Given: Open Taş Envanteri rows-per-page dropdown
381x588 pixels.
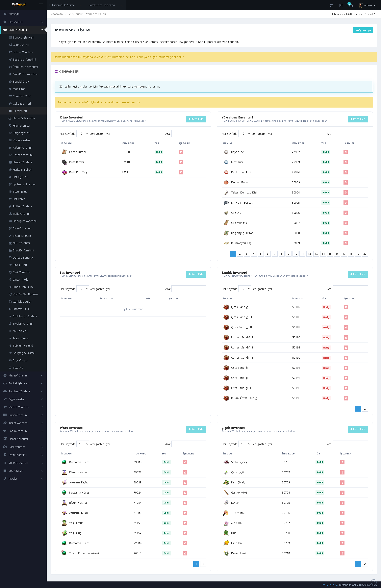Looking at the screenshot, I should [83, 289].
